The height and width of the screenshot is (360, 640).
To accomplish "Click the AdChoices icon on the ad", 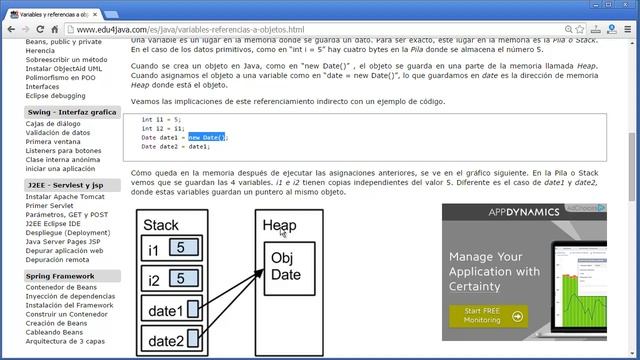I will click(602, 208).
